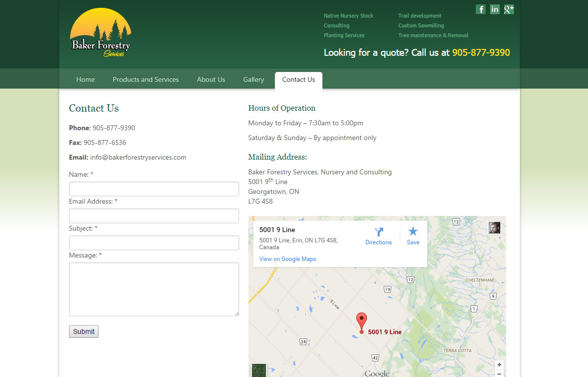Open the LinkedIn social icon
Viewport: 588px width, 377px height.
[x=495, y=9]
